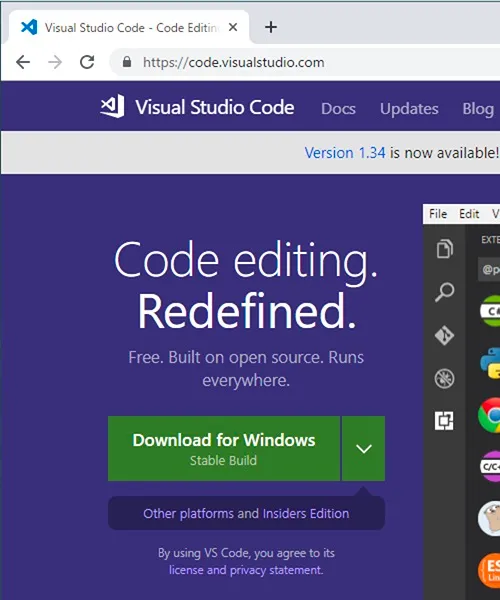Close the Visual Studio Code browser tab
Image resolution: width=500 pixels, height=600 pixels.
point(233,27)
